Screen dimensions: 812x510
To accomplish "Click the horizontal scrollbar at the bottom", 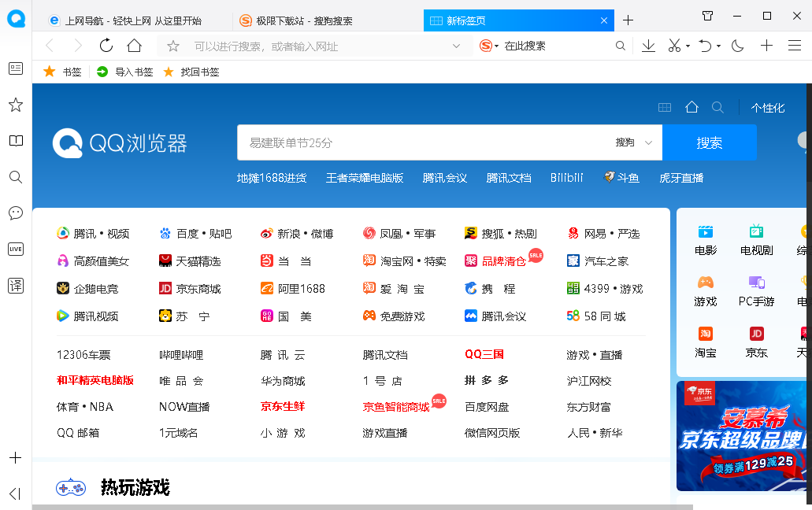I will (x=362, y=507).
